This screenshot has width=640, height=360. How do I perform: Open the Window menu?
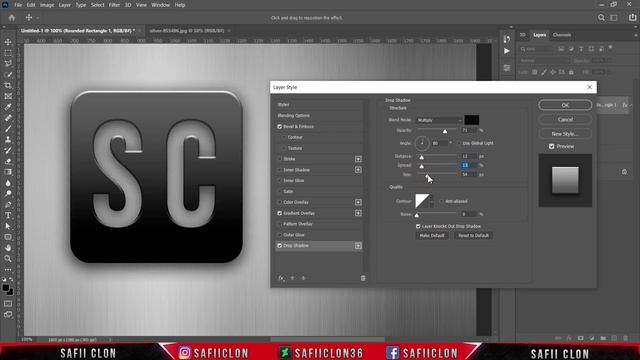160,5
